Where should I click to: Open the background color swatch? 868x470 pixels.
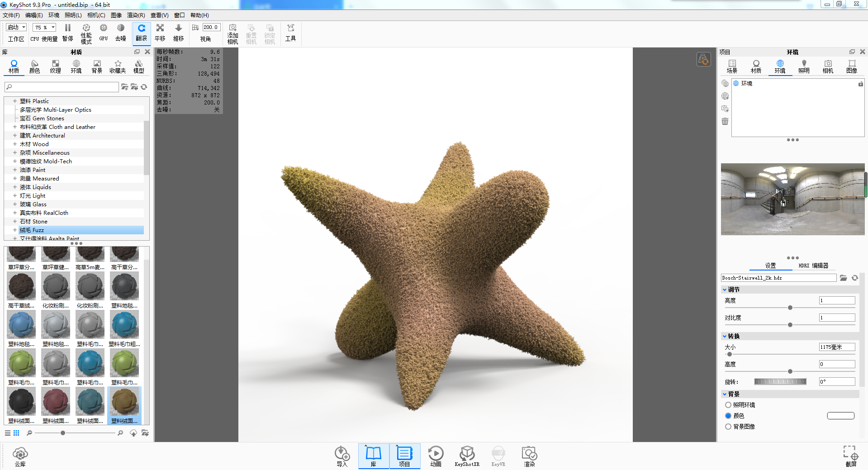click(841, 416)
